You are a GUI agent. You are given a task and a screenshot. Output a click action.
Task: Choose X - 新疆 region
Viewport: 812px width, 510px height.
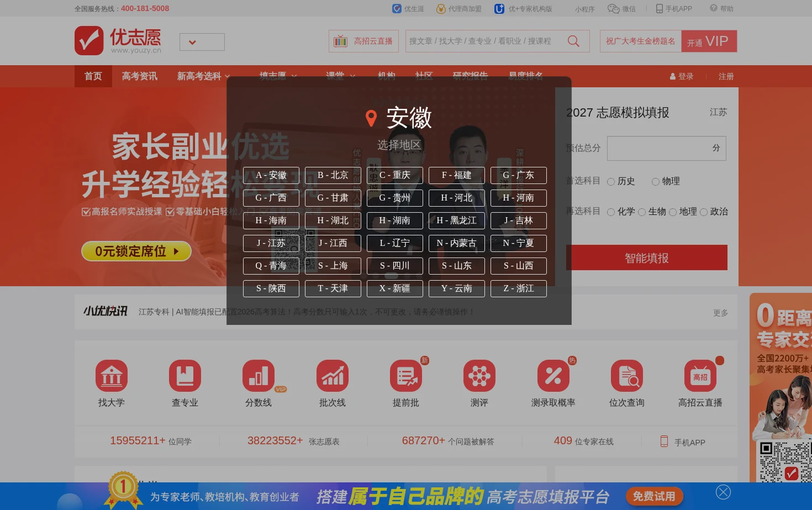(x=395, y=288)
